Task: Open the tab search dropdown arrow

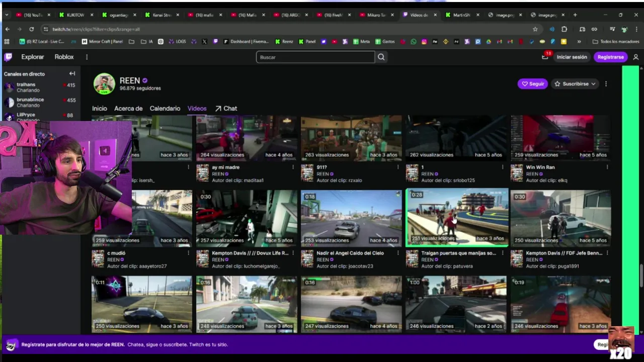Action: [x=6, y=15]
